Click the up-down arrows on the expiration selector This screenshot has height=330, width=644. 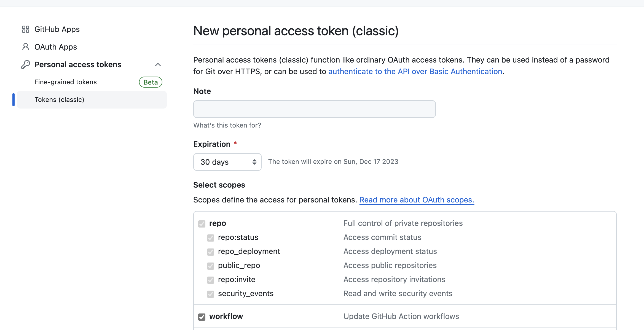tap(254, 162)
